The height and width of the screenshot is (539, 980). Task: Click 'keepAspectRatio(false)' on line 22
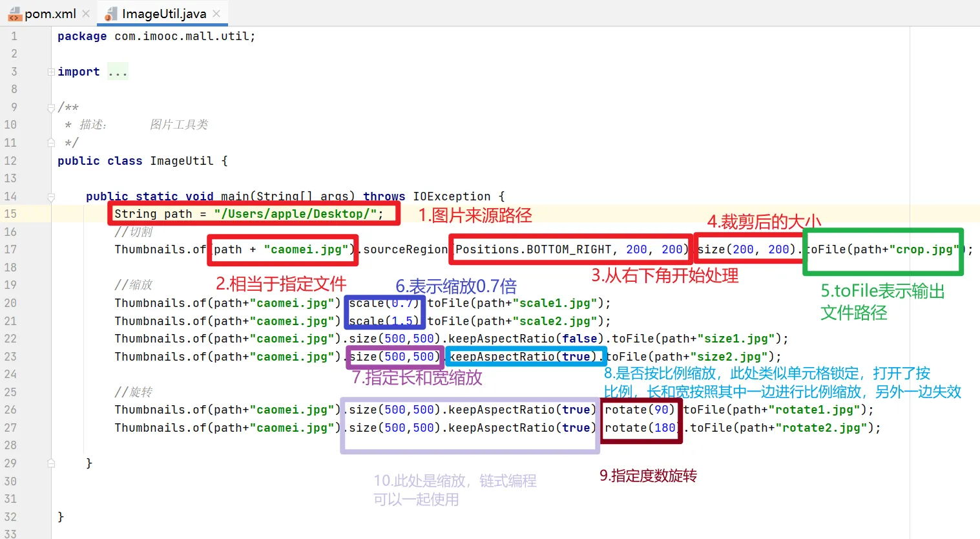526,339
